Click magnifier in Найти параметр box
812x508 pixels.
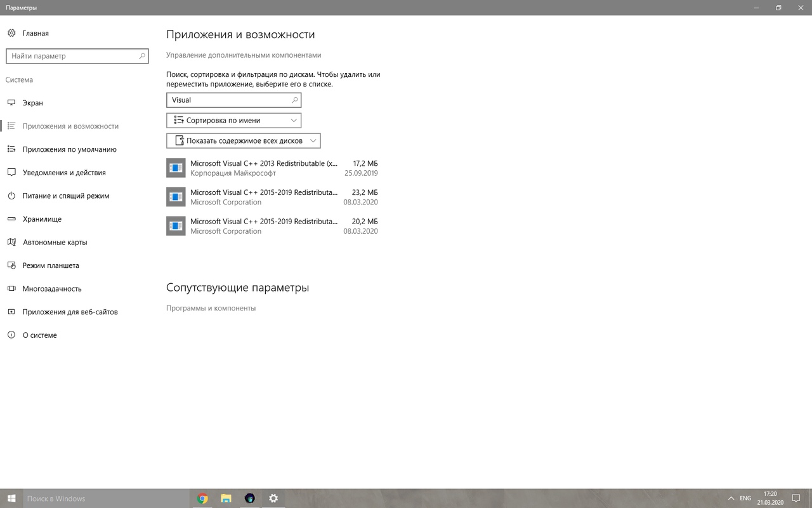tap(142, 56)
